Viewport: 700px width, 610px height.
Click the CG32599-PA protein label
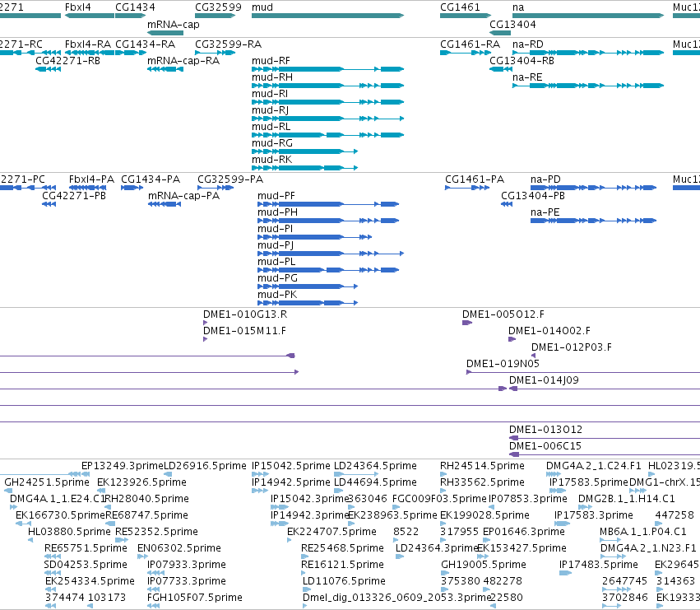[230, 179]
